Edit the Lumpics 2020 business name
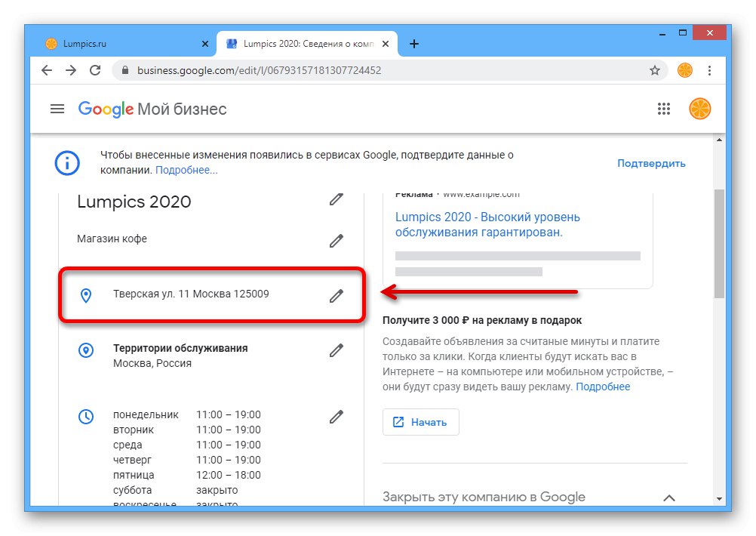This screenshot has height=536, width=756. point(337,199)
